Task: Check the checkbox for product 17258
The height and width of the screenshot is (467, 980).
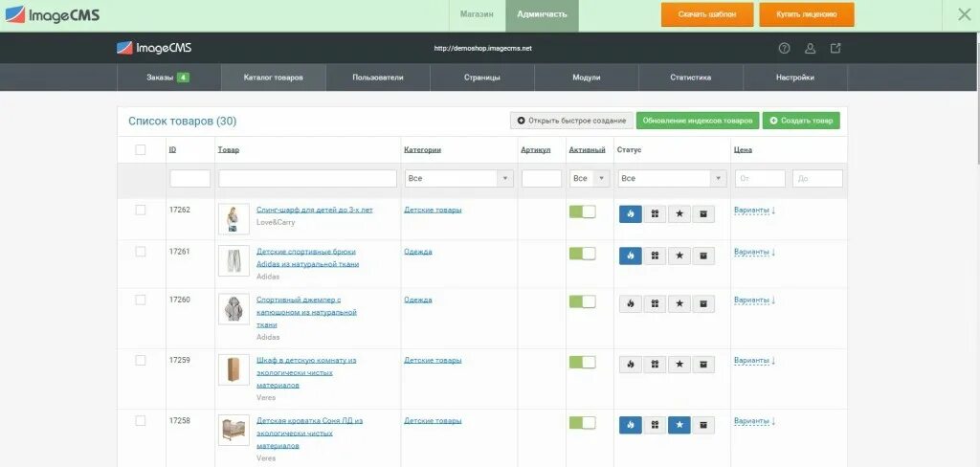Action: click(141, 421)
